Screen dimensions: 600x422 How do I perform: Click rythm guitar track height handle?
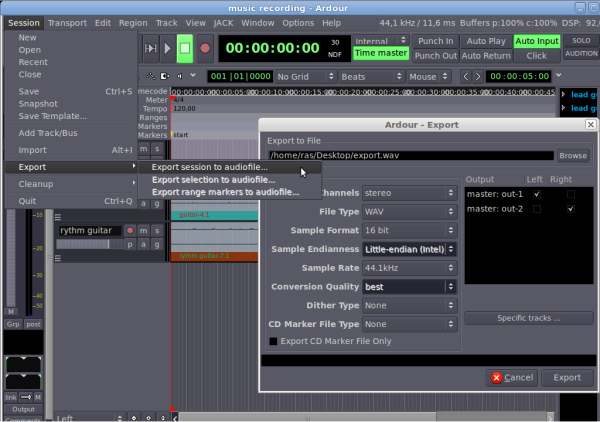[x=58, y=259]
